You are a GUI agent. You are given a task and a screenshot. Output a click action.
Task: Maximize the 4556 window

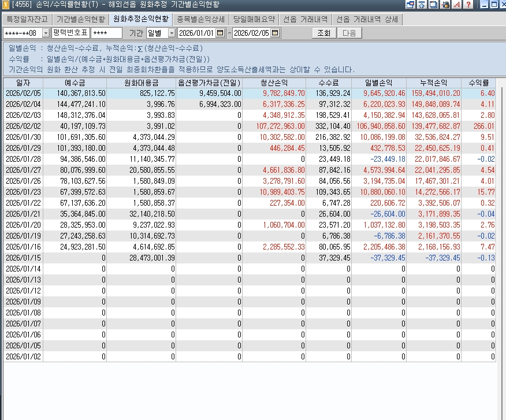(x=494, y=5)
